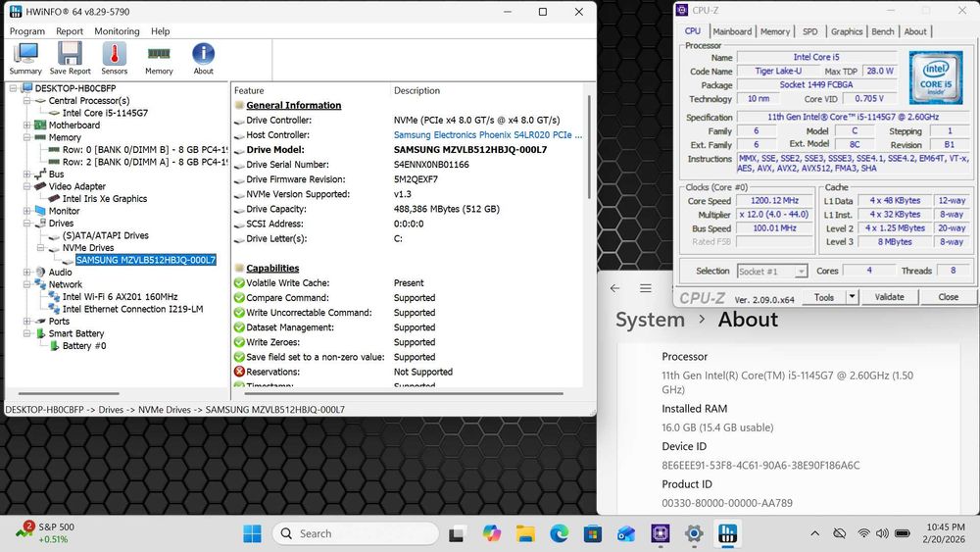The width and height of the screenshot is (980, 552).
Task: Open Settings gear on the taskbar
Action: point(694,534)
